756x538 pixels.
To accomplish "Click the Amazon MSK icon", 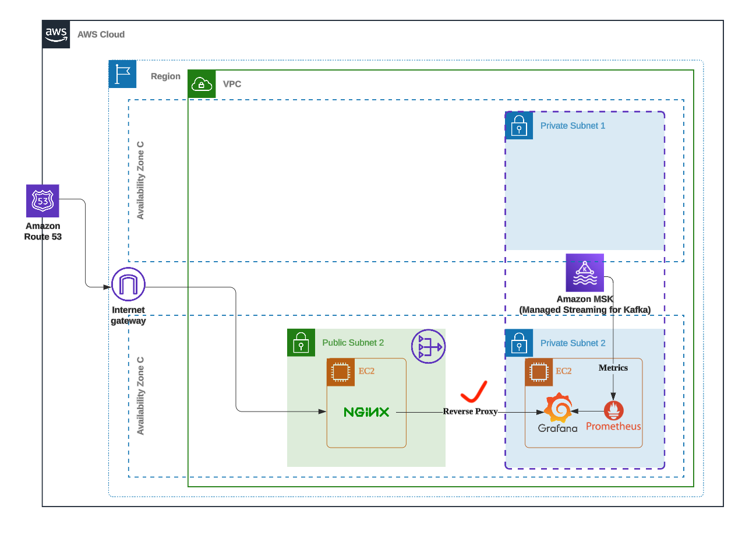I will [x=585, y=273].
